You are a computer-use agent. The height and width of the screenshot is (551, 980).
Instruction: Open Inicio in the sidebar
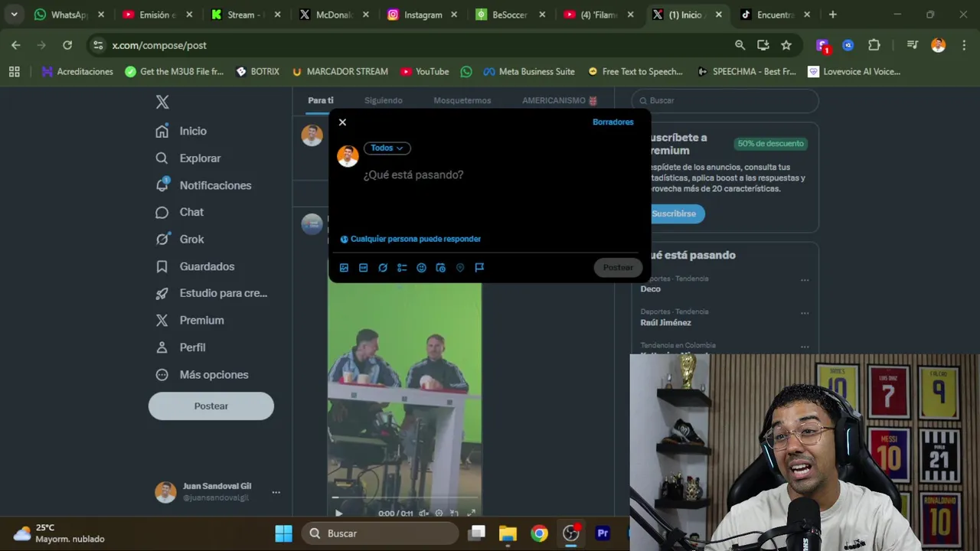181,131
